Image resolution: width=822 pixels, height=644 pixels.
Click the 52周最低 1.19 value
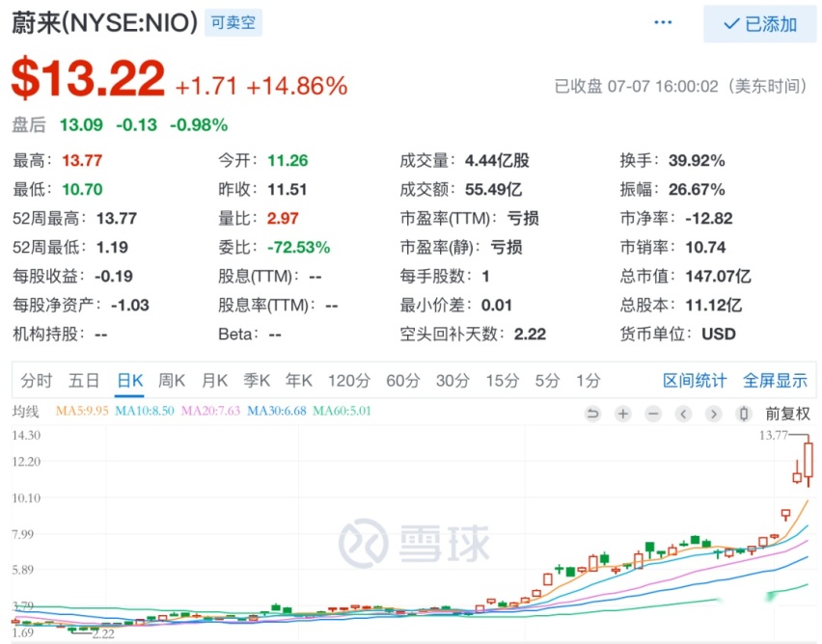112,247
